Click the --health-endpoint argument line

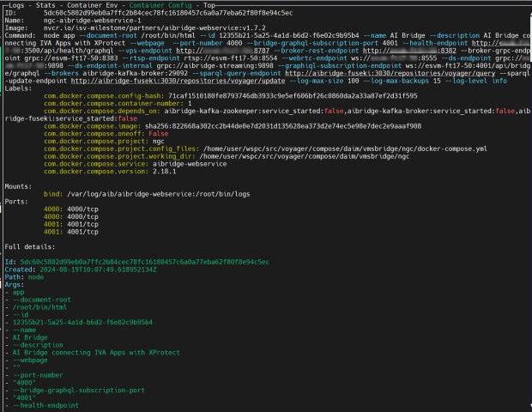point(47,404)
